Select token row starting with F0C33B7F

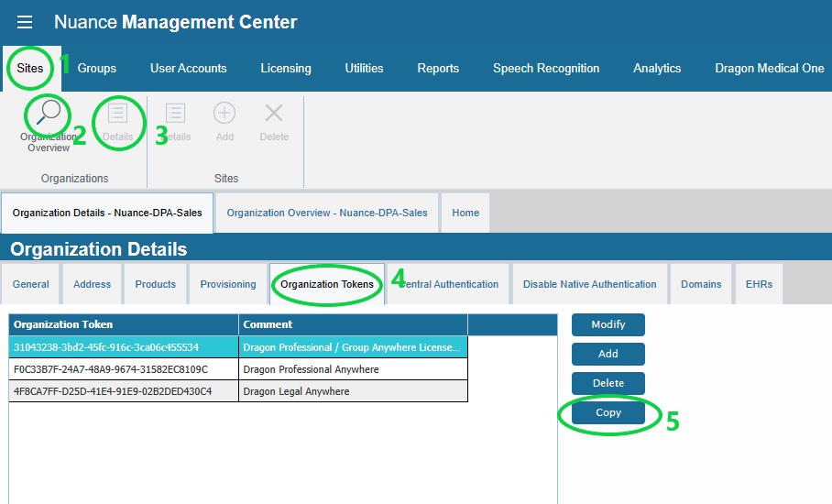click(124, 369)
